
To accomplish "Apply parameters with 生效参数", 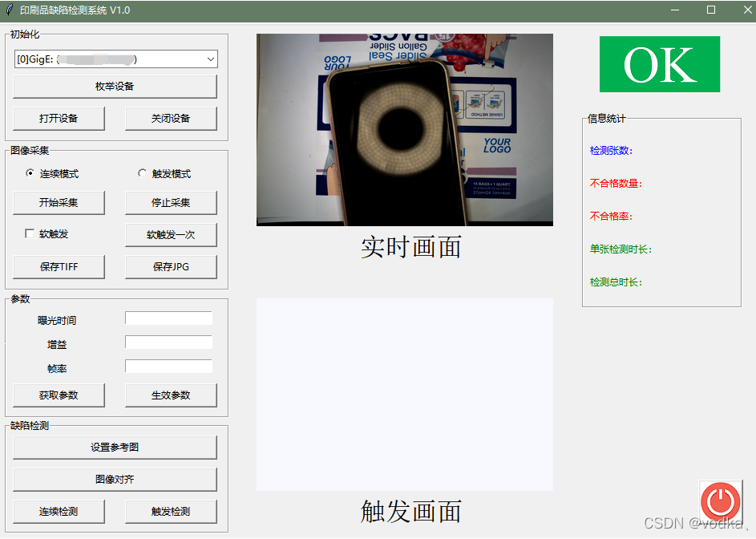I will pyautogui.click(x=171, y=395).
